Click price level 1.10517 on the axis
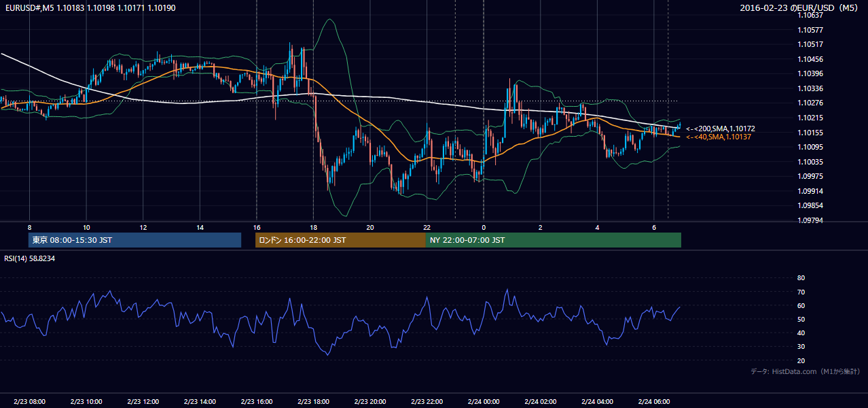 coord(810,44)
